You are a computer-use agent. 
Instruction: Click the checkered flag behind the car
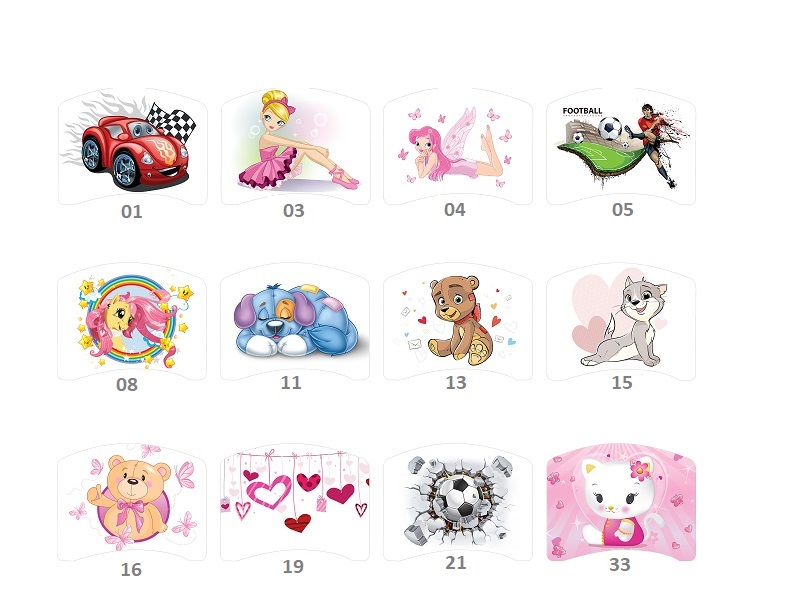click(x=172, y=122)
